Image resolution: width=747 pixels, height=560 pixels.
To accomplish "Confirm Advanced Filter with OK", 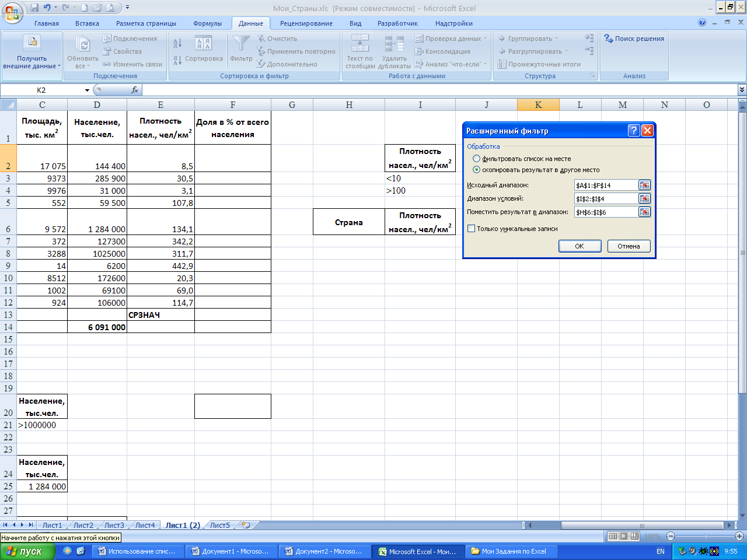I will [580, 246].
